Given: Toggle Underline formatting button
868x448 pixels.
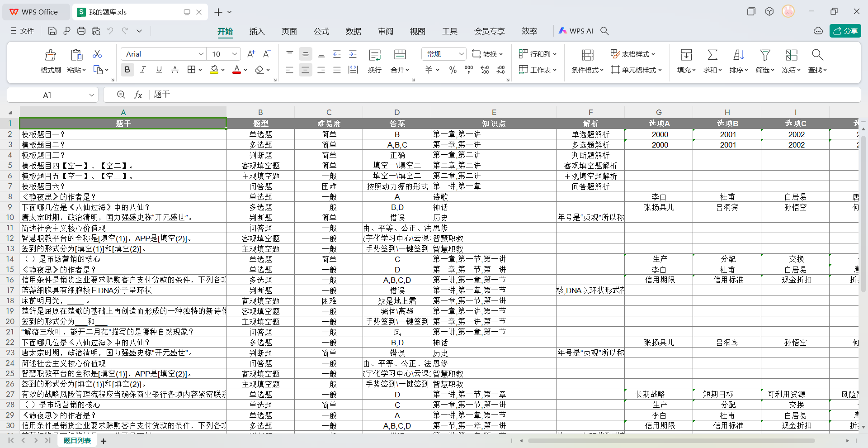Looking at the screenshot, I should pos(159,70).
